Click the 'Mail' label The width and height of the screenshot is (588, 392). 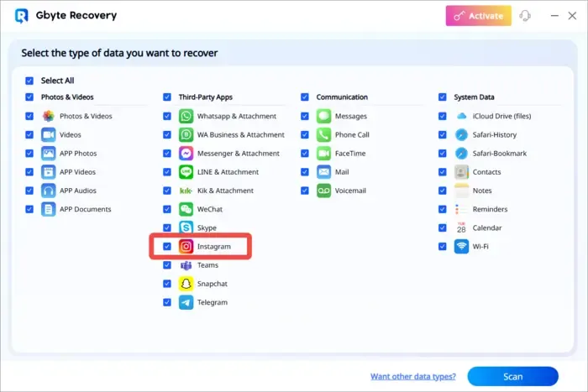(x=342, y=172)
